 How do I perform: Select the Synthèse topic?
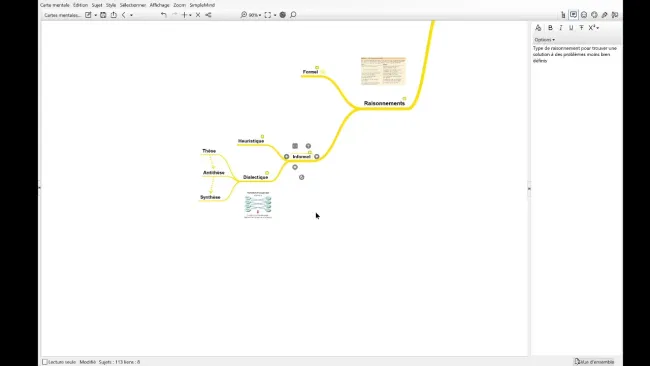pyautogui.click(x=210, y=197)
